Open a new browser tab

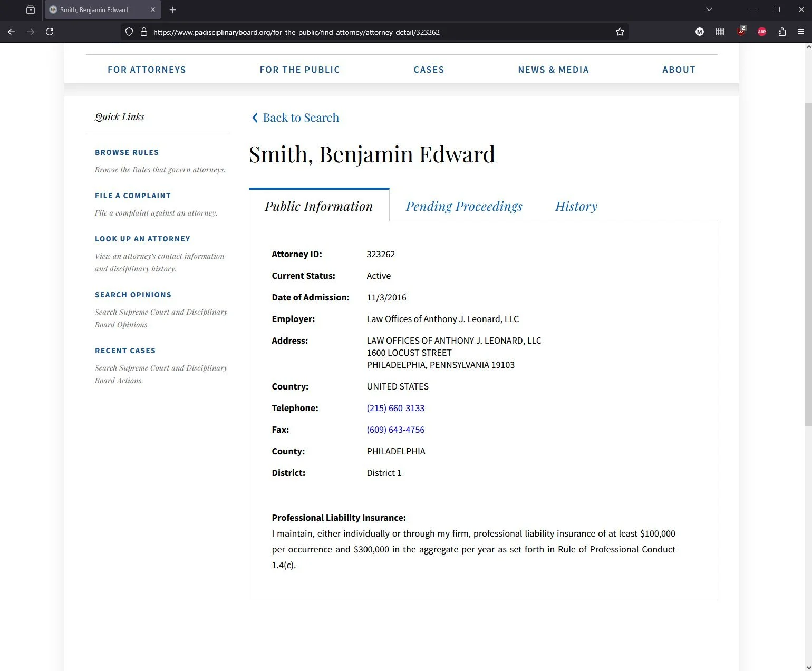click(172, 9)
